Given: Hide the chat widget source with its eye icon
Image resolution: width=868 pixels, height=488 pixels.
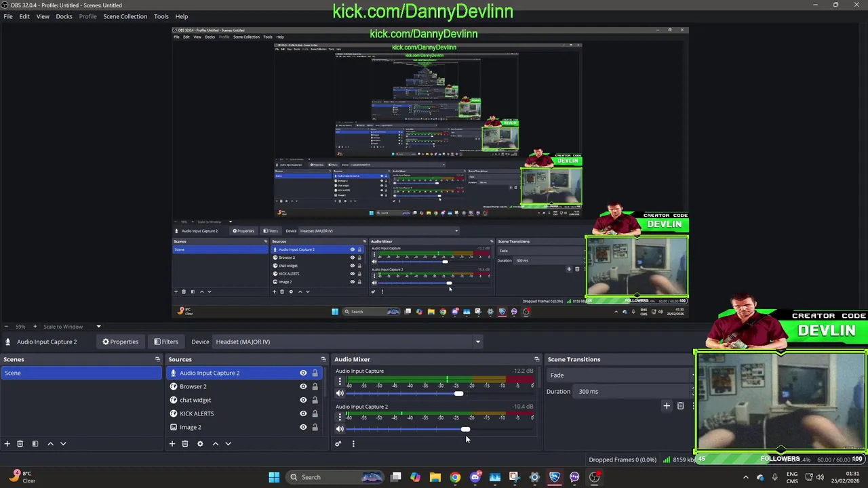Looking at the screenshot, I should pyautogui.click(x=303, y=400).
